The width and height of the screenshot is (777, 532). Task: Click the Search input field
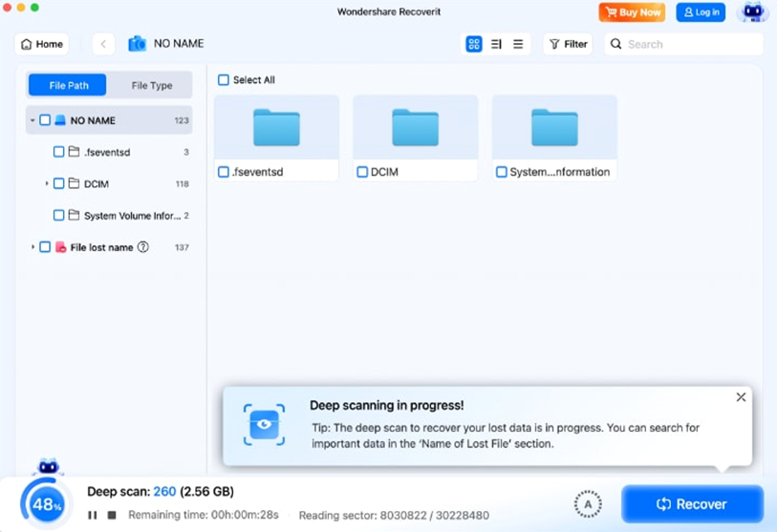pos(684,44)
